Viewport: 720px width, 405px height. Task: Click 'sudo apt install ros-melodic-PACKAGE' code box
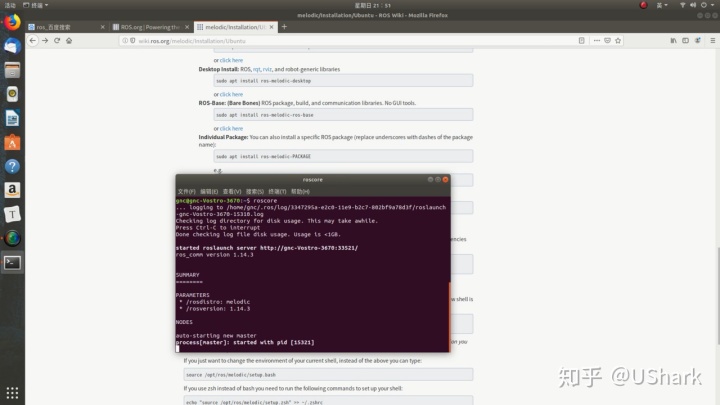pos(343,156)
